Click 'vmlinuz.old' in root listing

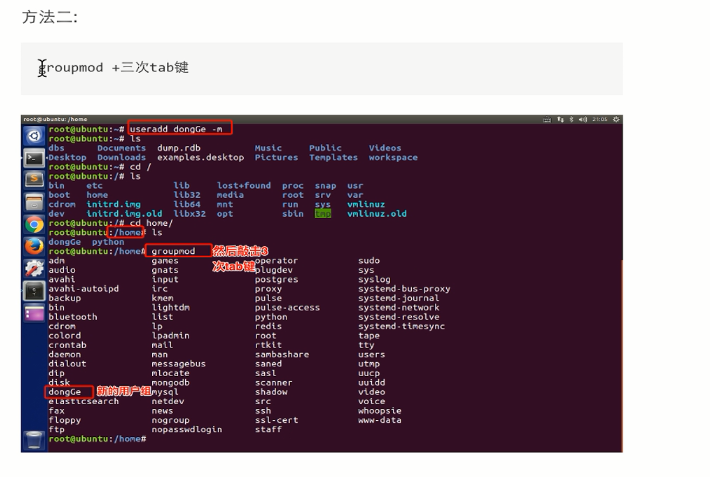377,214
